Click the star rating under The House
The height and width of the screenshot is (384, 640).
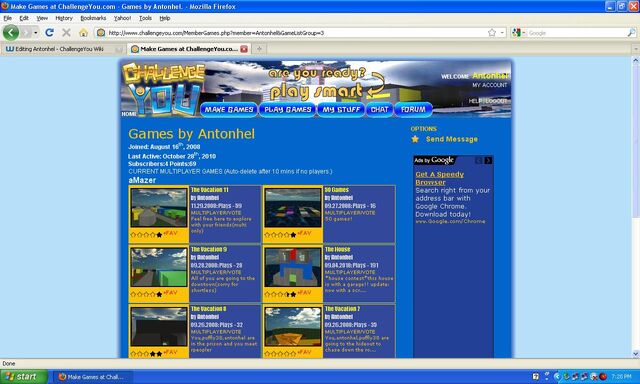click(280, 294)
